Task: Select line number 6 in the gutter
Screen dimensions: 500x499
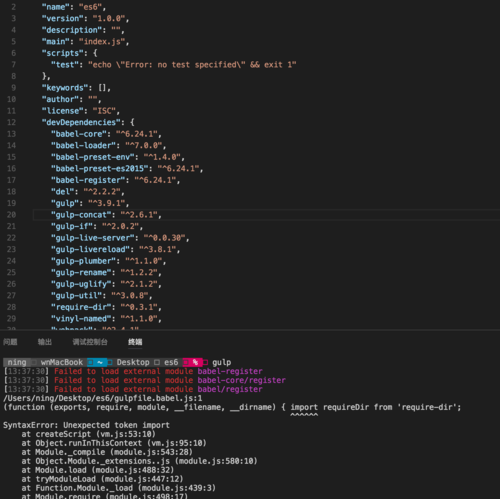Action: (x=13, y=53)
